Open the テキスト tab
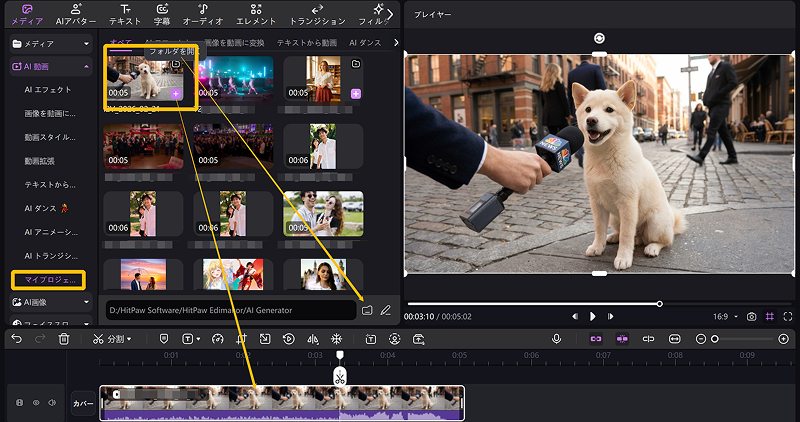This screenshot has height=422, width=800. click(125, 14)
